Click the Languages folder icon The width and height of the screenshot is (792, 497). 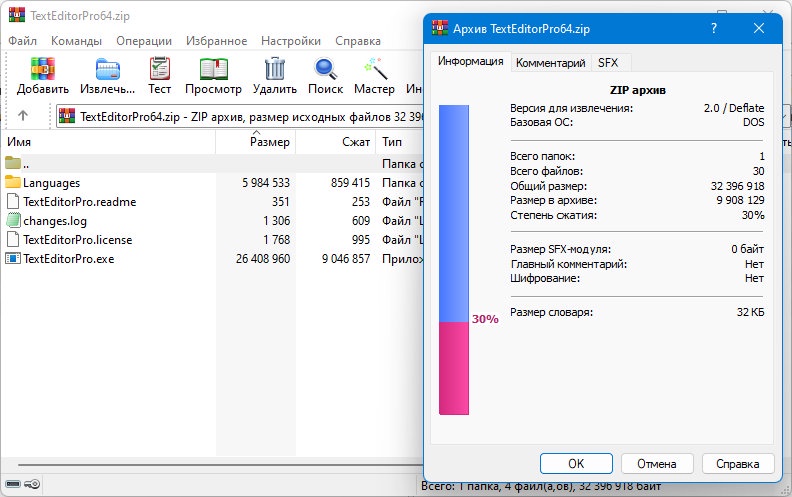[13, 182]
